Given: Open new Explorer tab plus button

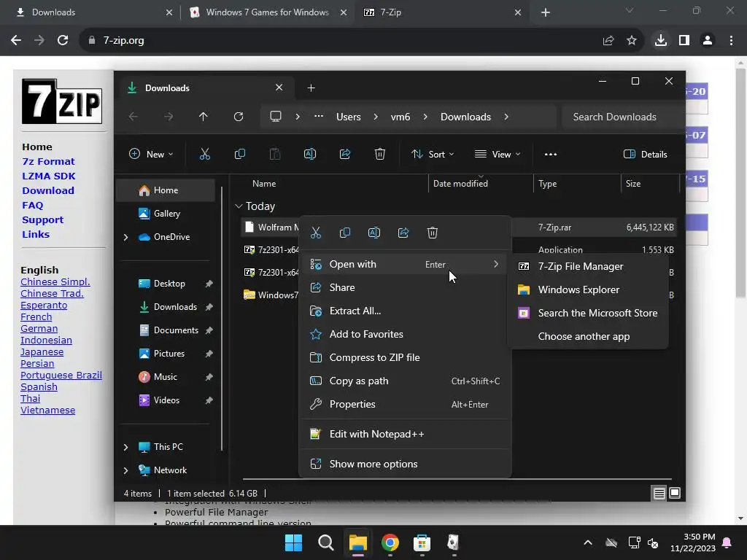Looking at the screenshot, I should [x=311, y=88].
